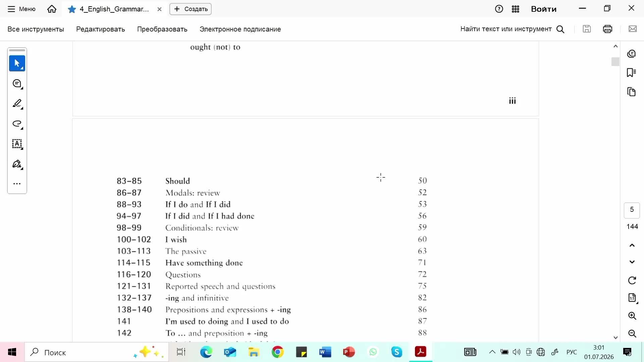
Task: Click the '-ing and infinitive' entry
Action: pyautogui.click(x=197, y=298)
